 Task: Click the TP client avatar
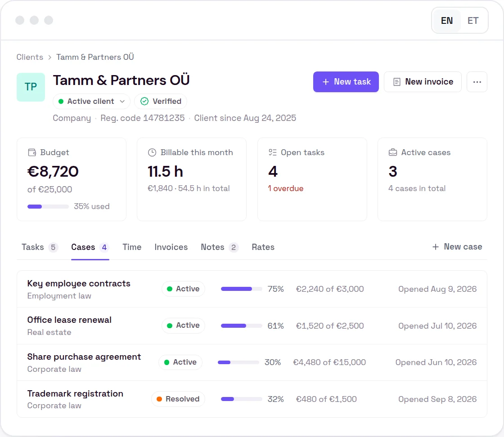click(31, 87)
